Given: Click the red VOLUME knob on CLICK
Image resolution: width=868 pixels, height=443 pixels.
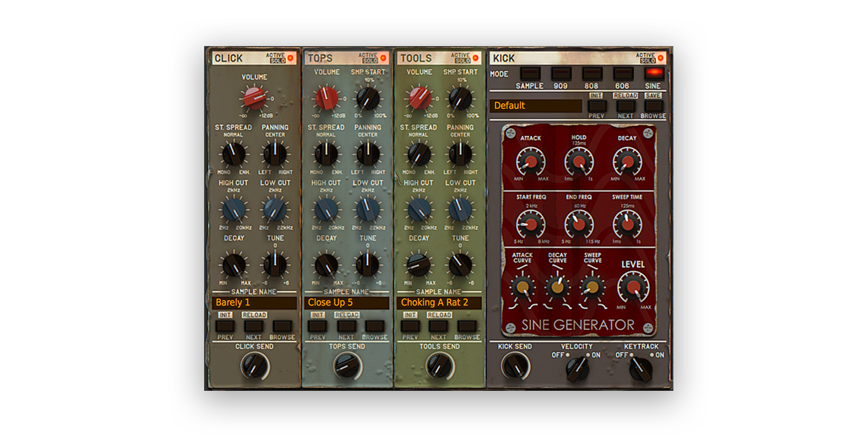Looking at the screenshot, I should 254,98.
